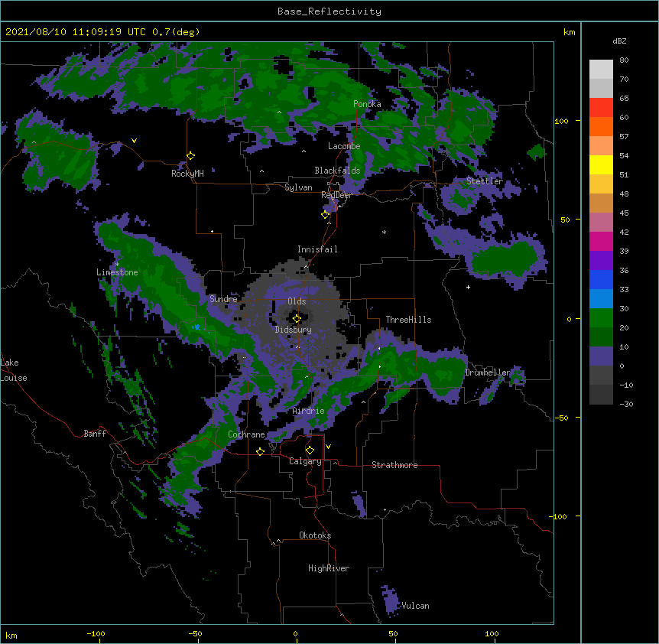Click the Vulcan town label
This screenshot has height=644, width=659.
click(415, 606)
